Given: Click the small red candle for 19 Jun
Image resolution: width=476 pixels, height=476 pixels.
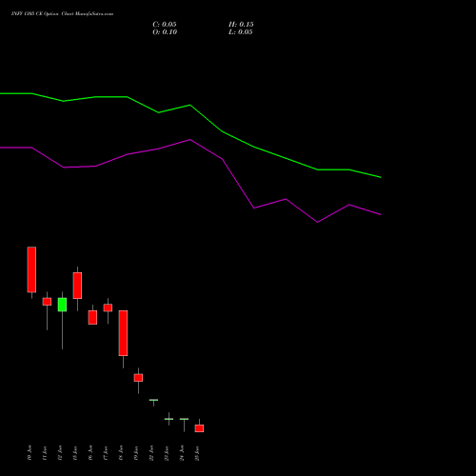Looking at the screenshot, I should click(x=138, y=378).
